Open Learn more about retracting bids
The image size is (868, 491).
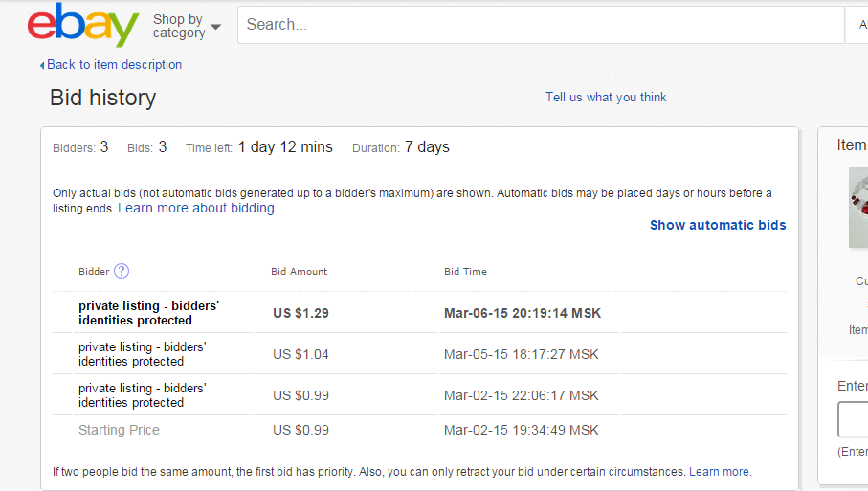point(720,472)
